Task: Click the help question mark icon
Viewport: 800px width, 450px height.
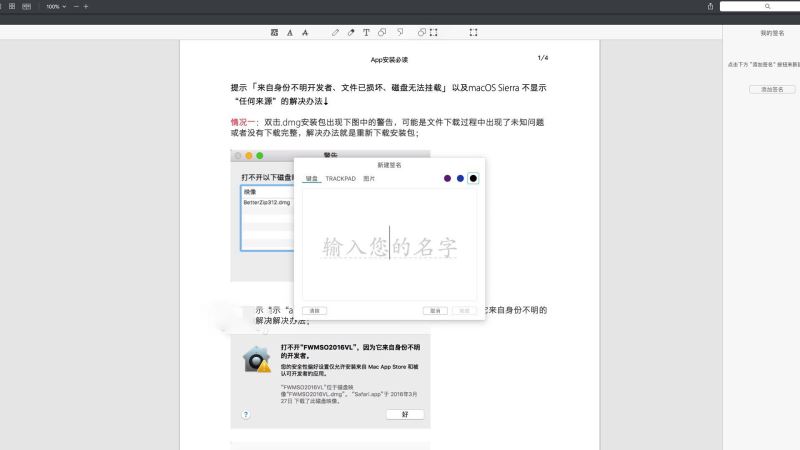Action: click(x=246, y=414)
